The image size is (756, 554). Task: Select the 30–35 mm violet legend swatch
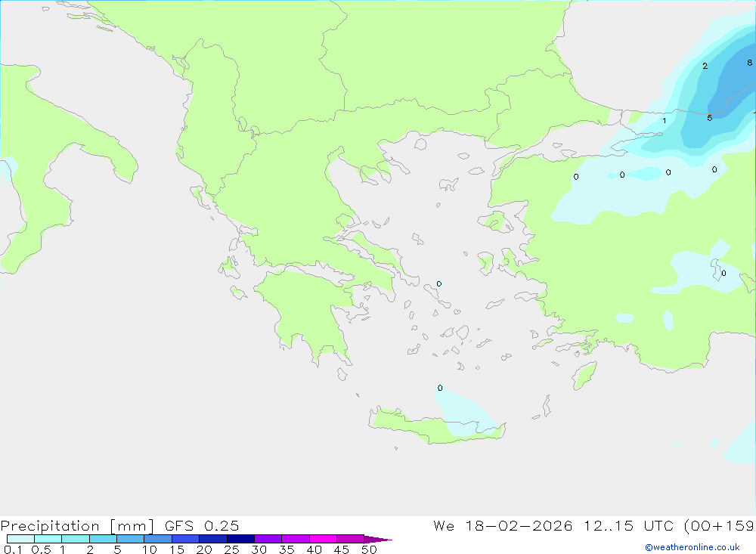pos(268,539)
